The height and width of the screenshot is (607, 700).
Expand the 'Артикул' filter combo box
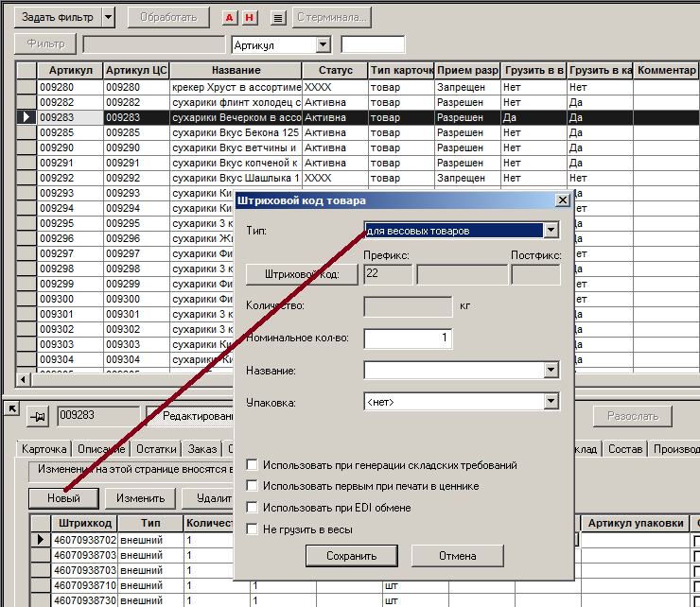pos(323,44)
